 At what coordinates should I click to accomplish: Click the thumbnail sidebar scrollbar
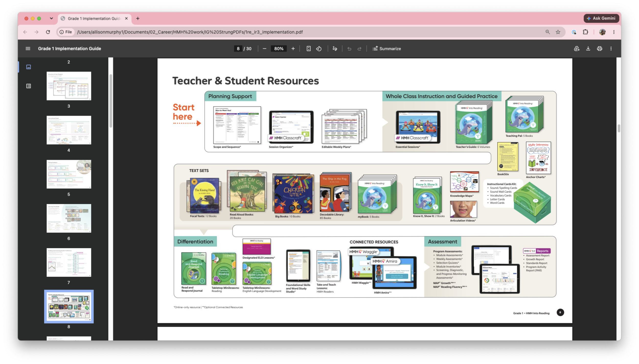[111, 101]
